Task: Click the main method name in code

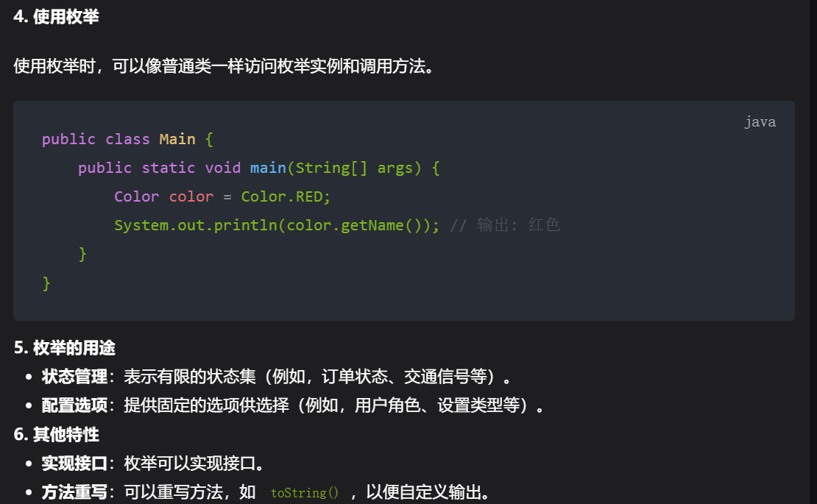Action: [x=268, y=168]
